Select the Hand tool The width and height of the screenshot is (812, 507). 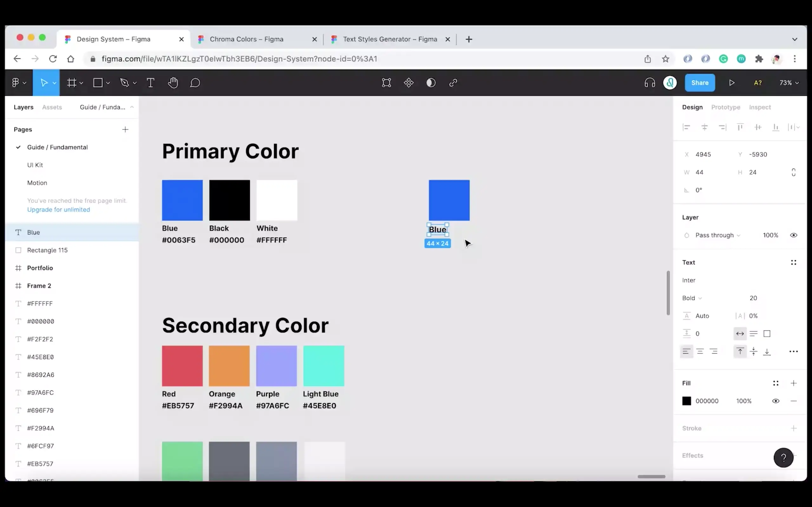[x=173, y=83]
